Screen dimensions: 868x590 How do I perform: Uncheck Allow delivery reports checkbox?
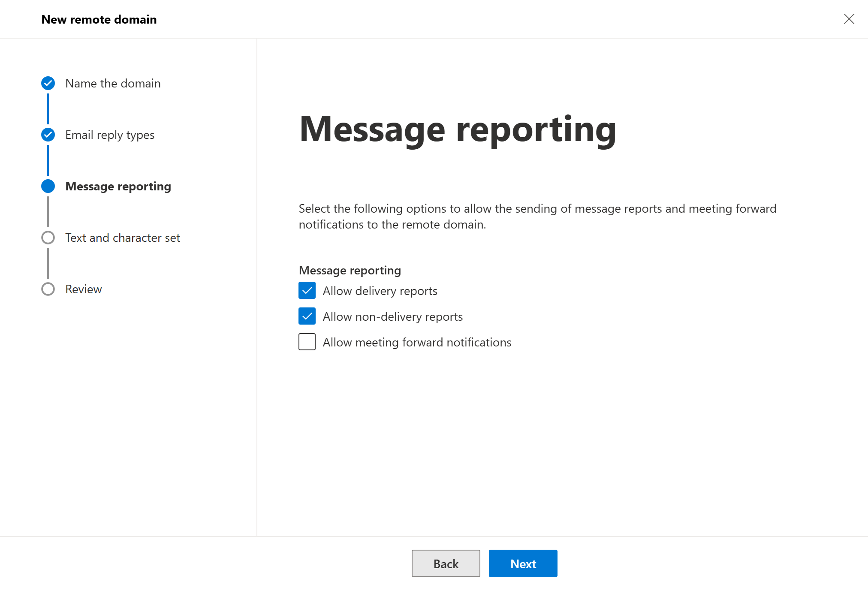(307, 290)
